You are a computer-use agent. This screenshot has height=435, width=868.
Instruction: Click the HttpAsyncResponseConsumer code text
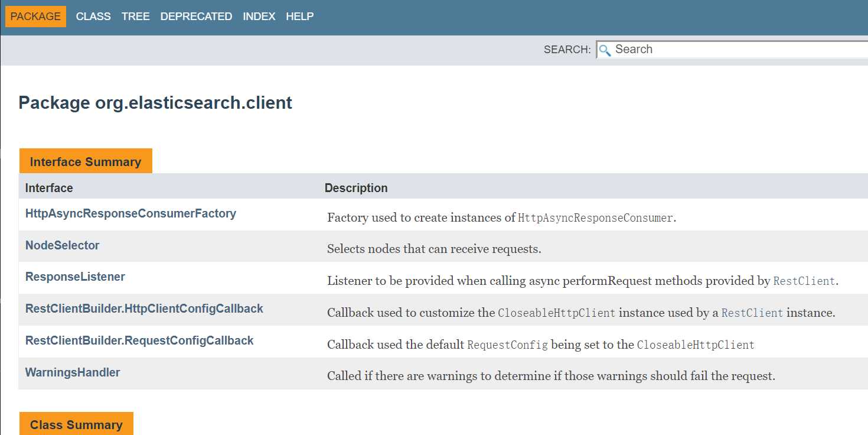click(595, 218)
